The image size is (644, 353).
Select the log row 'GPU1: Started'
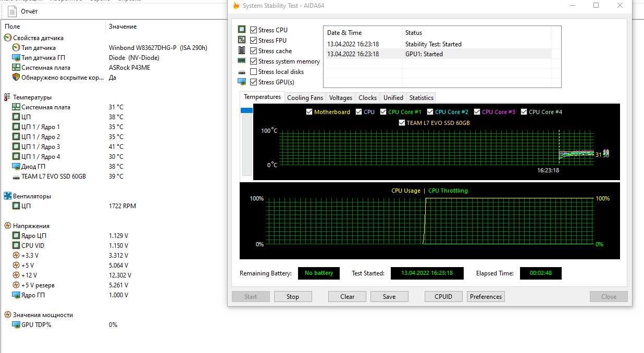[437, 54]
